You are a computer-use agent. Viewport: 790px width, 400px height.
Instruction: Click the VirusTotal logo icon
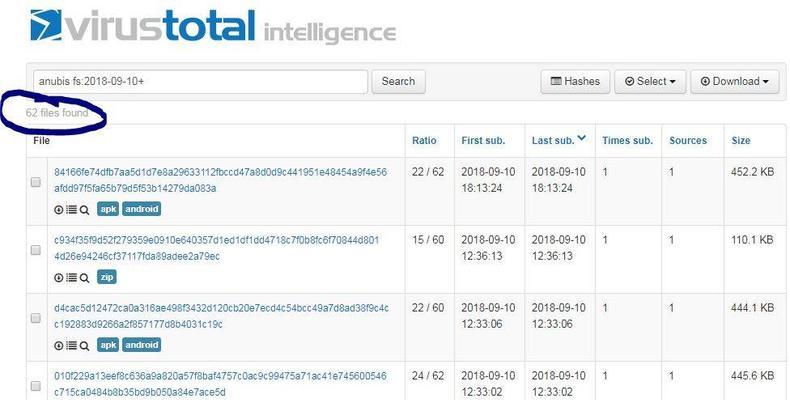click(46, 25)
